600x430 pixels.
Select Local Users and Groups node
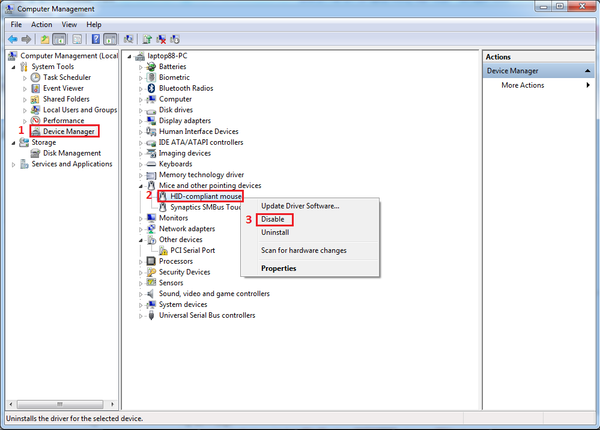(x=80, y=110)
